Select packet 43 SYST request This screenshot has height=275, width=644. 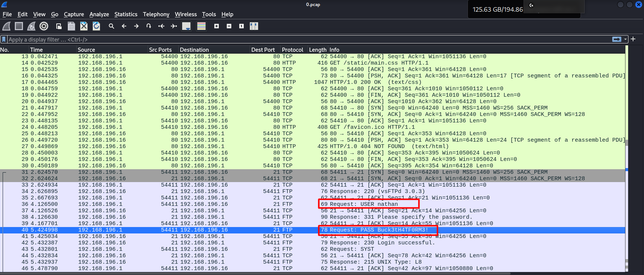(x=313, y=249)
